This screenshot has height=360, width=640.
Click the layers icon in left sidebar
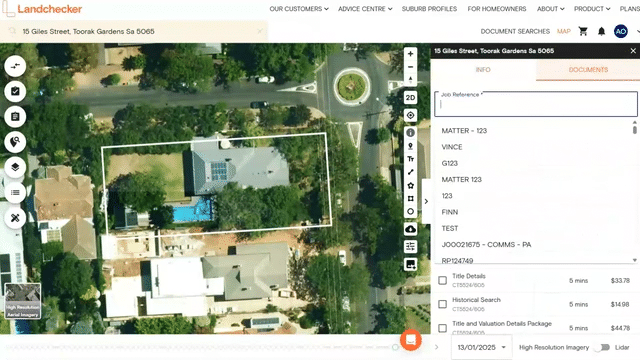(x=15, y=167)
